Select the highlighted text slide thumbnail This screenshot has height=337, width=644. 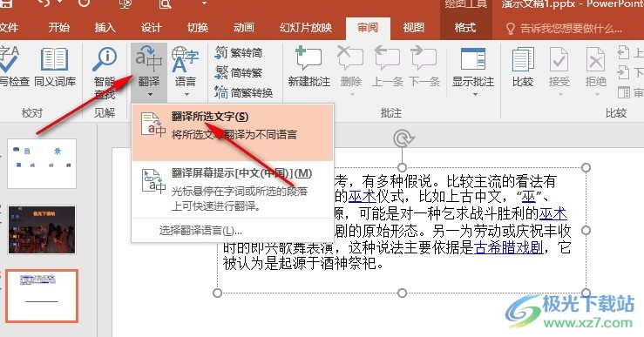coord(42,295)
